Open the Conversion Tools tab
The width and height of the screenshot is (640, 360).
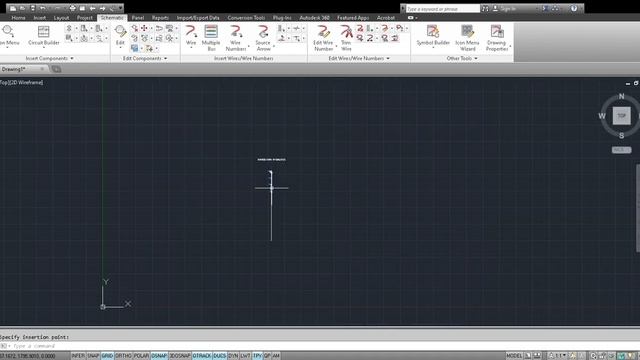(246, 18)
